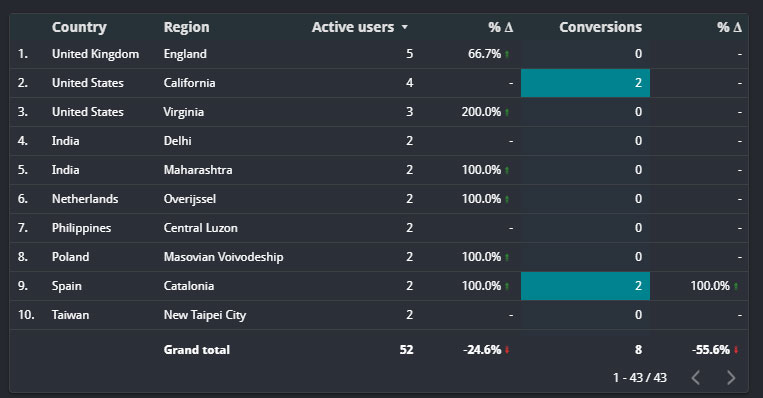Click the green up arrow beside 200.0%

coord(507,112)
